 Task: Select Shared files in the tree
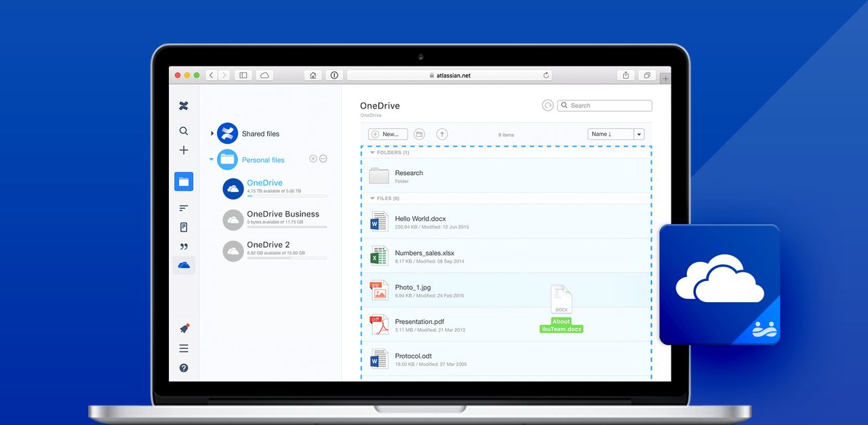[x=260, y=134]
